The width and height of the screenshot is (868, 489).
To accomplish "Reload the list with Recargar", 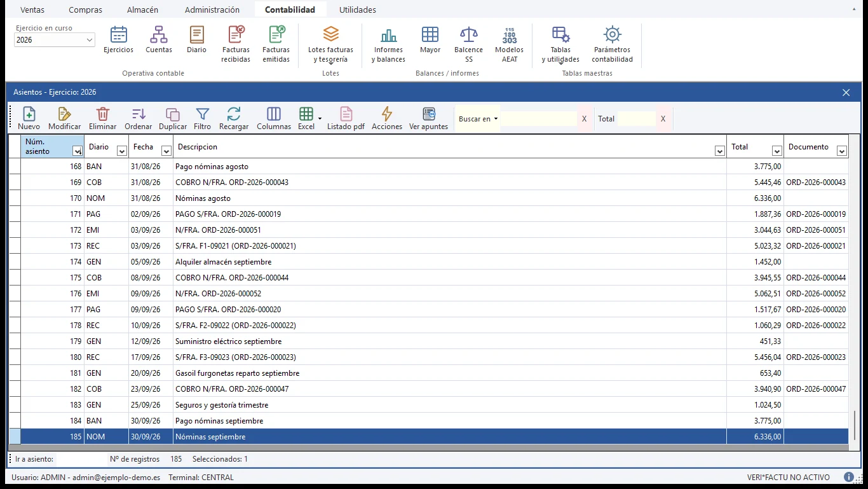I will pos(234,118).
